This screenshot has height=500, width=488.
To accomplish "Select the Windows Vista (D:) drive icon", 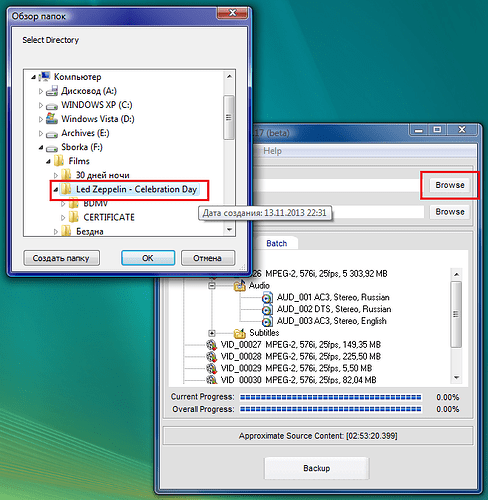I will pyautogui.click(x=52, y=119).
